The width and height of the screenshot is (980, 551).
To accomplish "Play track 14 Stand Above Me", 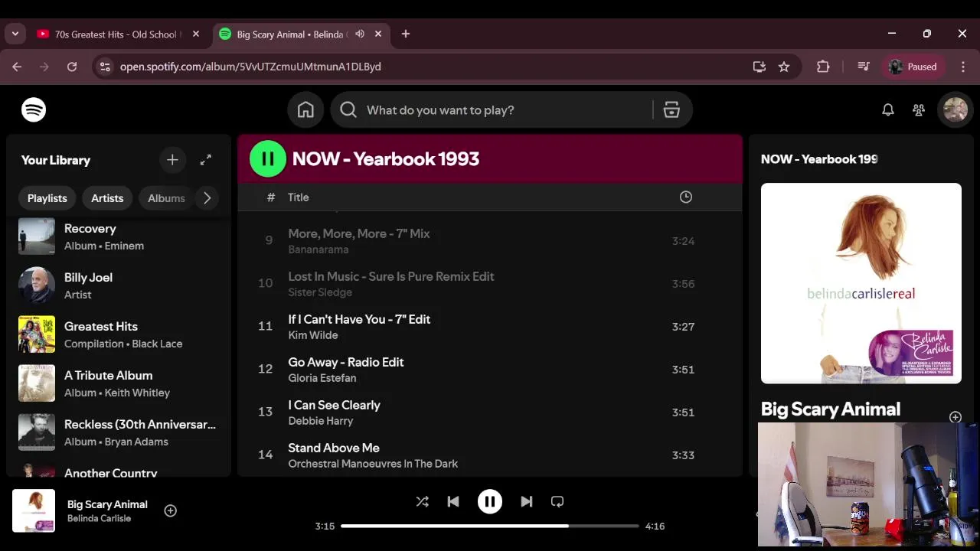I will (490, 455).
